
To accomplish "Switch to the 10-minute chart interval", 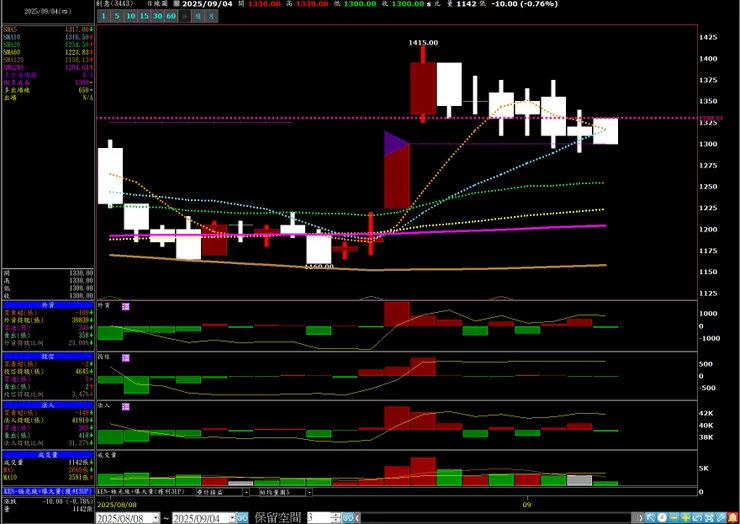I will (131, 16).
